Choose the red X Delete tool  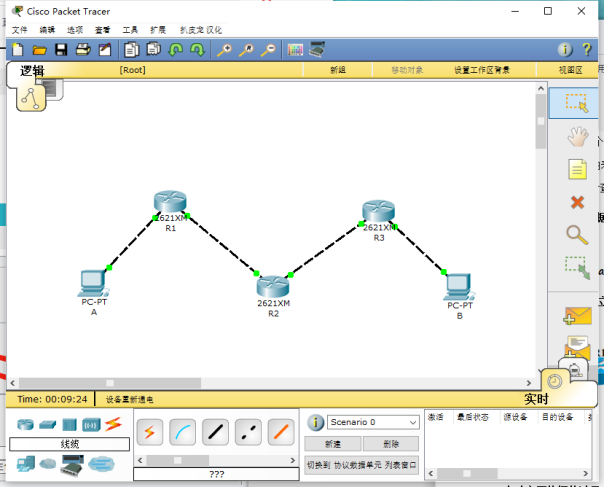[577, 202]
